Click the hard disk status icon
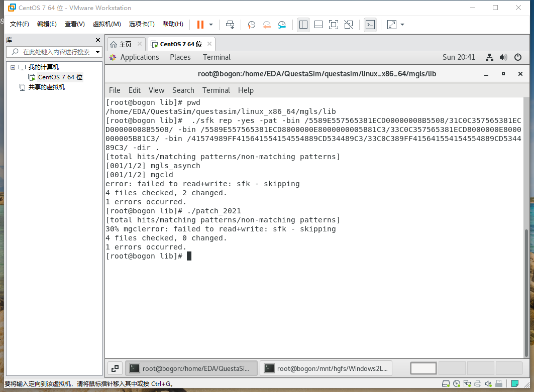The image size is (534, 392). coord(446,384)
